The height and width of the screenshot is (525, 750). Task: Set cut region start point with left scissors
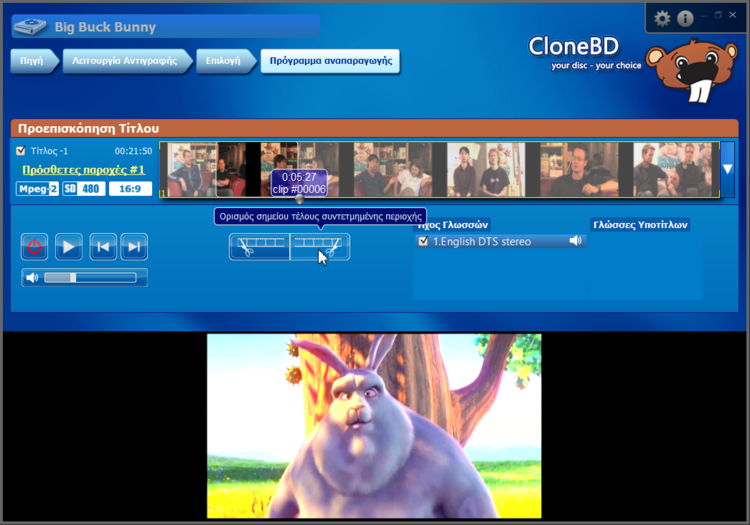(x=259, y=247)
